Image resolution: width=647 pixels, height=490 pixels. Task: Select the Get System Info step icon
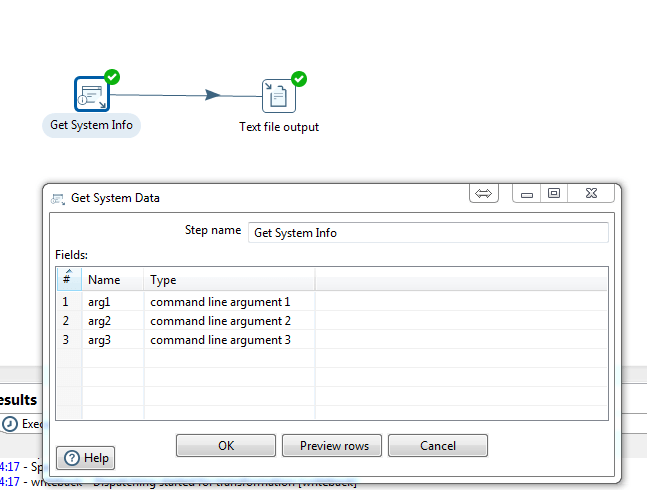91,94
